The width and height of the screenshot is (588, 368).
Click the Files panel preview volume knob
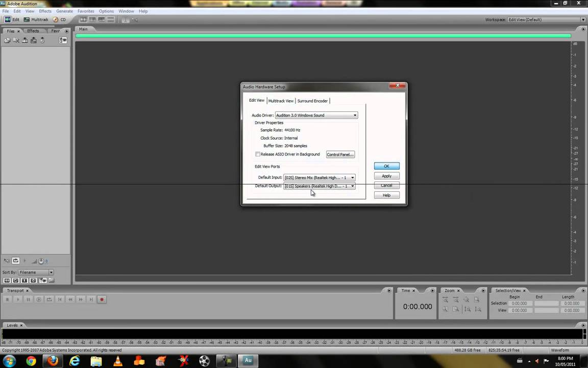[x=41, y=261]
